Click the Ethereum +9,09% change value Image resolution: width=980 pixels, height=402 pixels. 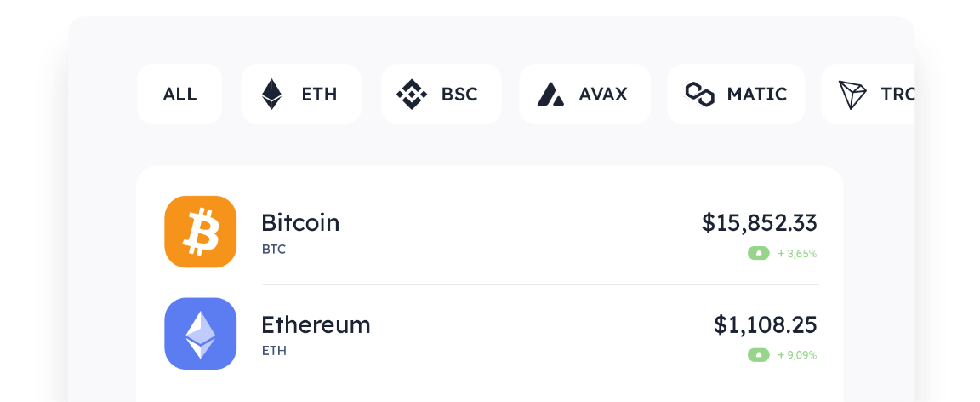click(797, 355)
